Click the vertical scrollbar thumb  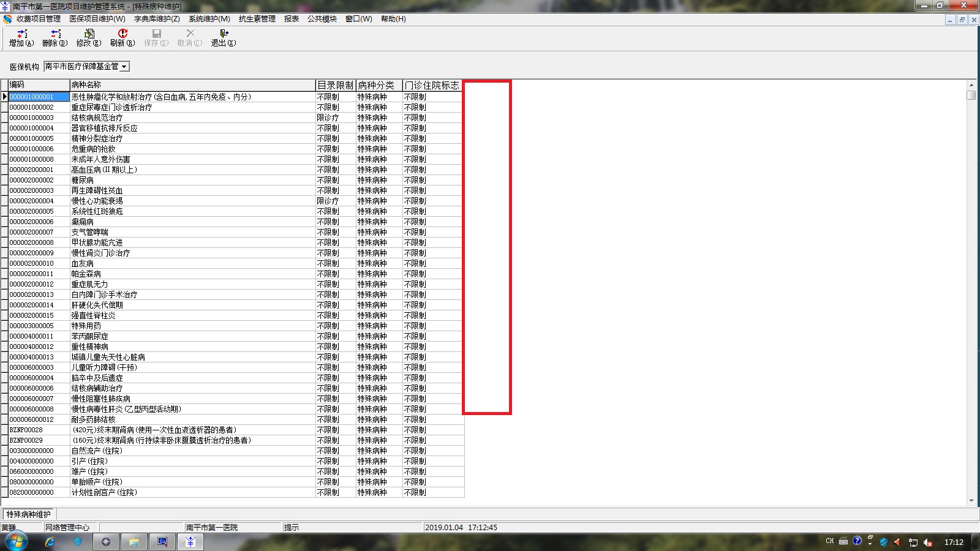[971, 95]
